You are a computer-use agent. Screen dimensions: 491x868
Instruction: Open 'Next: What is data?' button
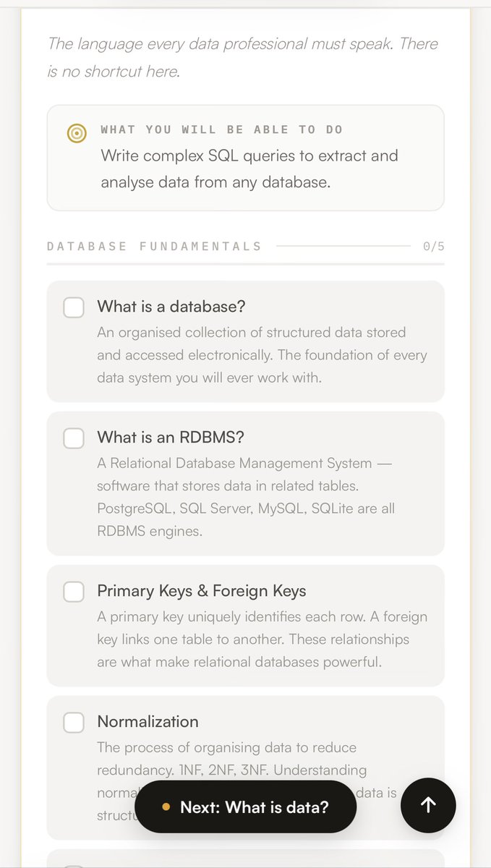coord(246,807)
